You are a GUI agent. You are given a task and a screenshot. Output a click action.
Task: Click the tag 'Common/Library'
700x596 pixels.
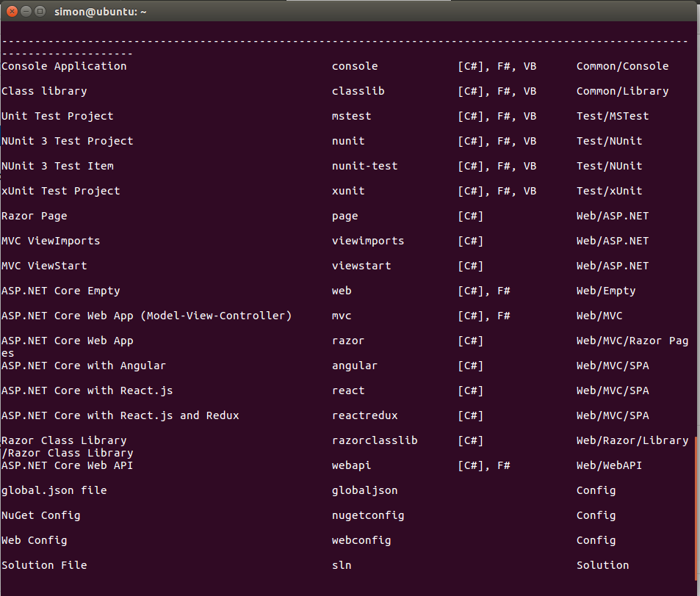(622, 92)
